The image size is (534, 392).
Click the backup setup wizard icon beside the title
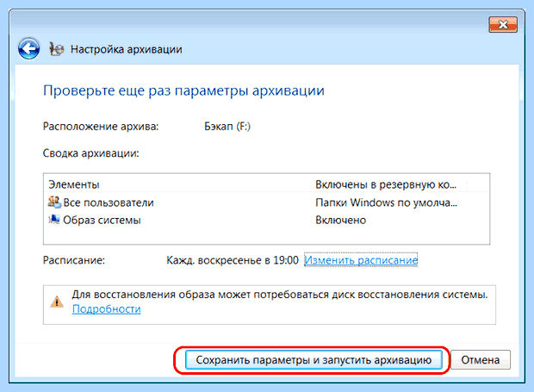(x=56, y=49)
